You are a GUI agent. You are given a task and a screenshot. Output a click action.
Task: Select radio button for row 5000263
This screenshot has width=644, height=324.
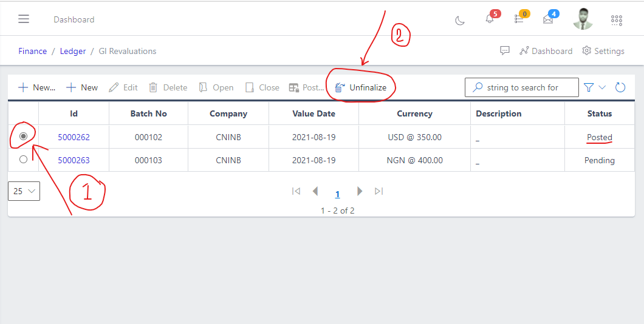click(x=24, y=159)
